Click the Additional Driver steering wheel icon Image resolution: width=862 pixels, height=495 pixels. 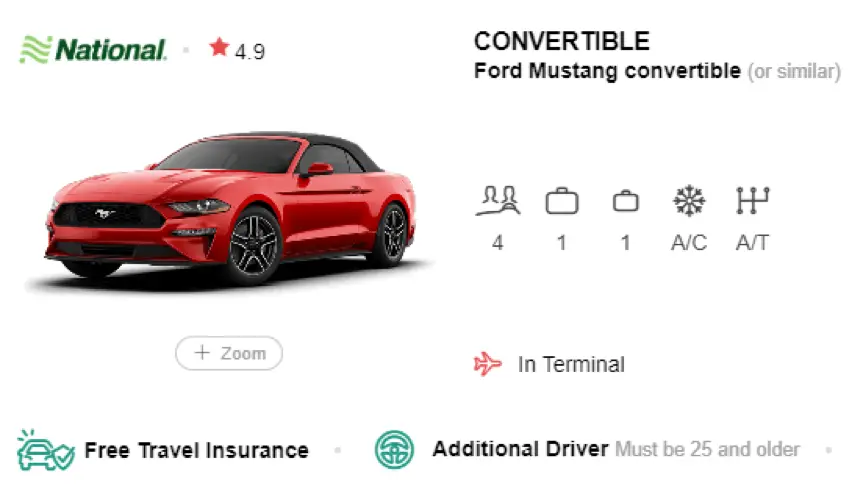(x=394, y=449)
